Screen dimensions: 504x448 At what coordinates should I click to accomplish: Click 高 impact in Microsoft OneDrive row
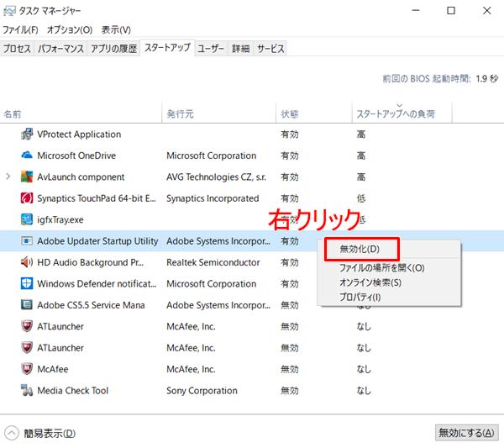coord(361,155)
